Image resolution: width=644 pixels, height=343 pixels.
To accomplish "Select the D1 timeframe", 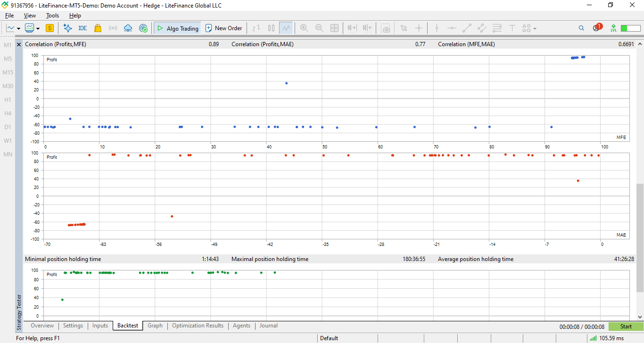I will 8,127.
